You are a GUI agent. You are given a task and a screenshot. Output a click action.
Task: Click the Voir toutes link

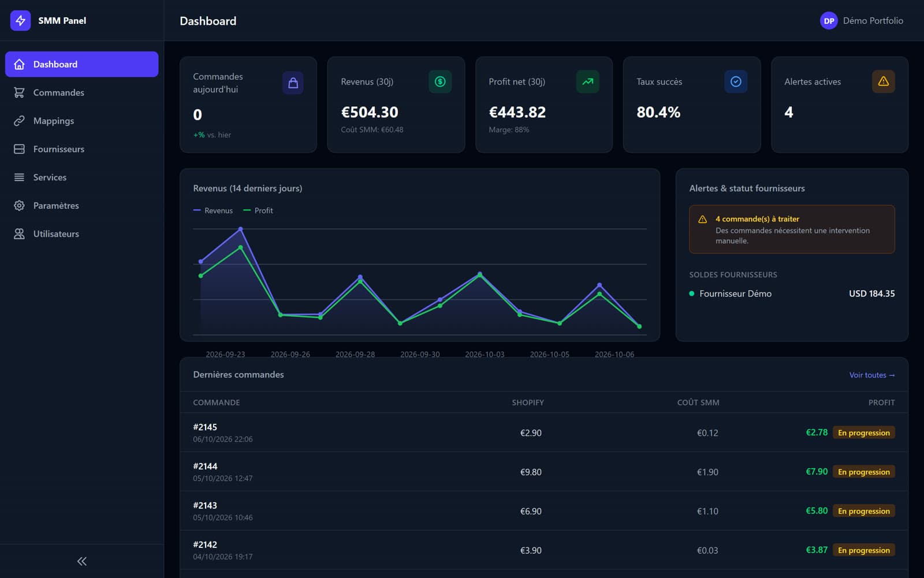[872, 375]
